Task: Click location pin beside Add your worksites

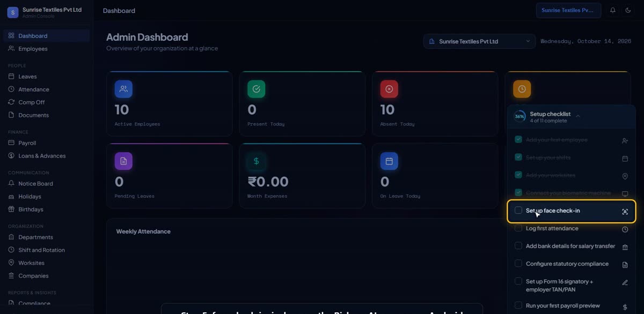Action: [625, 176]
